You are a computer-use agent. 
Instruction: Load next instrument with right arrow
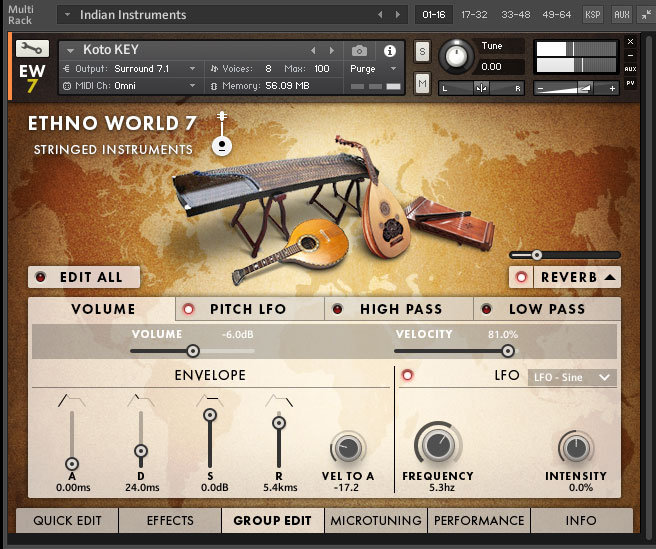tap(332, 51)
